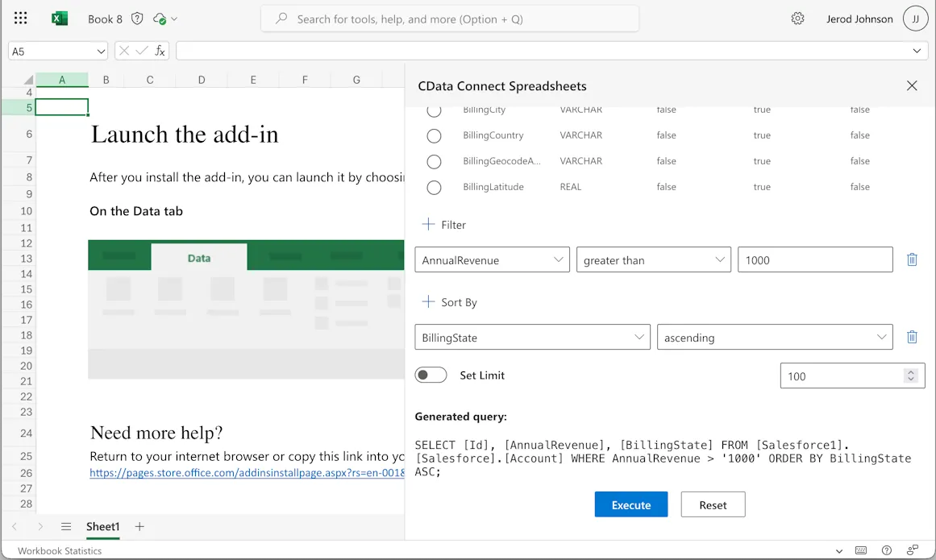Open Settings with the gear icon
Screen dimensions: 936x560
click(797, 18)
